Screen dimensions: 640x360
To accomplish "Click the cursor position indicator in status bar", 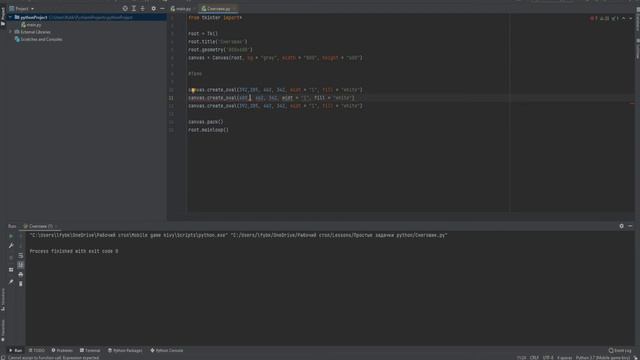I will coord(521,358).
